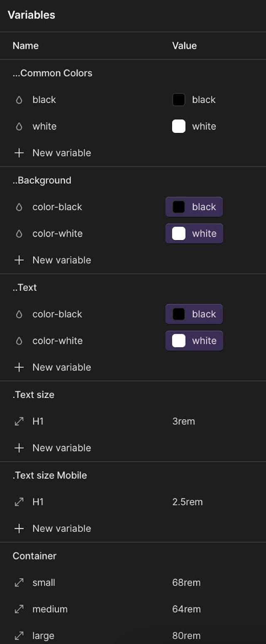The image size is (266, 644).
Task: Click the resize icon beside Container medium
Action: 19,609
